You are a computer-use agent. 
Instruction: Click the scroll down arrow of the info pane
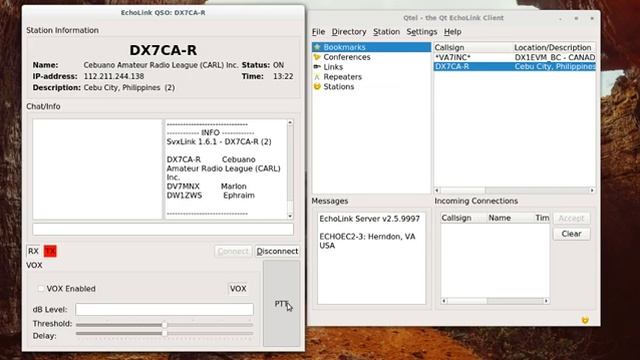point(290,216)
